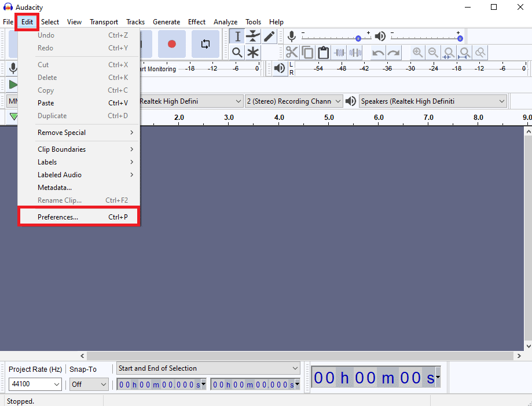Open the recording device dropdown
Image resolution: width=532 pixels, height=406 pixels.
click(x=191, y=101)
